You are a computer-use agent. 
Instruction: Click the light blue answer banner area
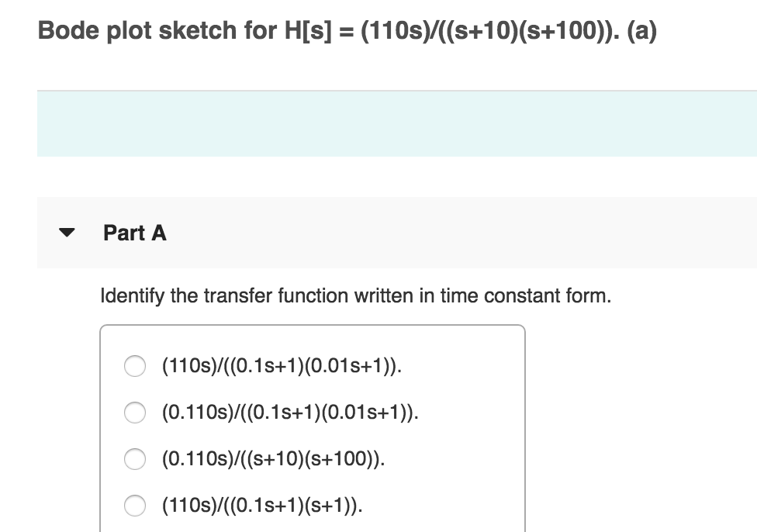coord(388,123)
